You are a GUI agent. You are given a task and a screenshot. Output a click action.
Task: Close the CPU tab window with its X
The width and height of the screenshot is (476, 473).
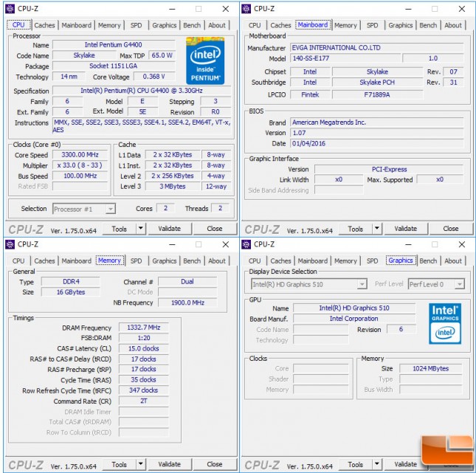click(226, 9)
